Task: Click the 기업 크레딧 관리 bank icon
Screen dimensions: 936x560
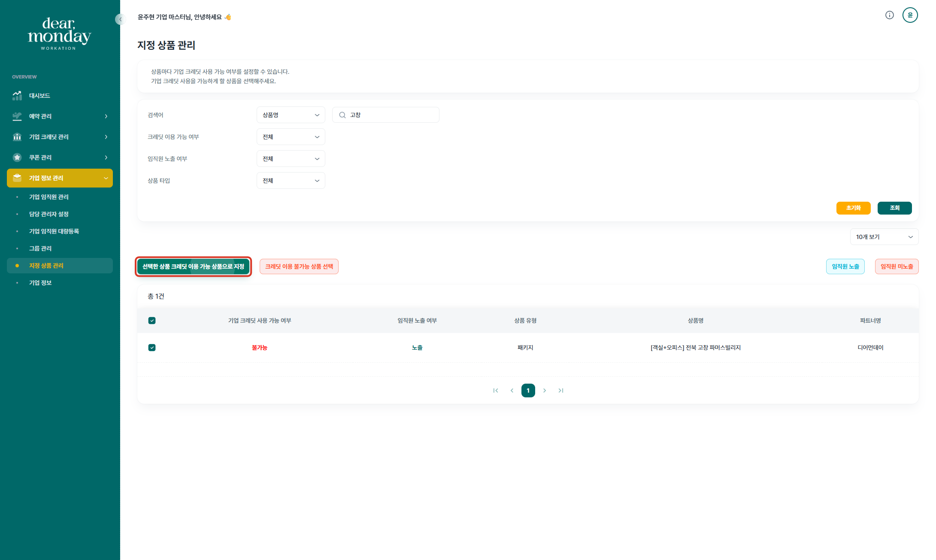Action: coord(17,137)
